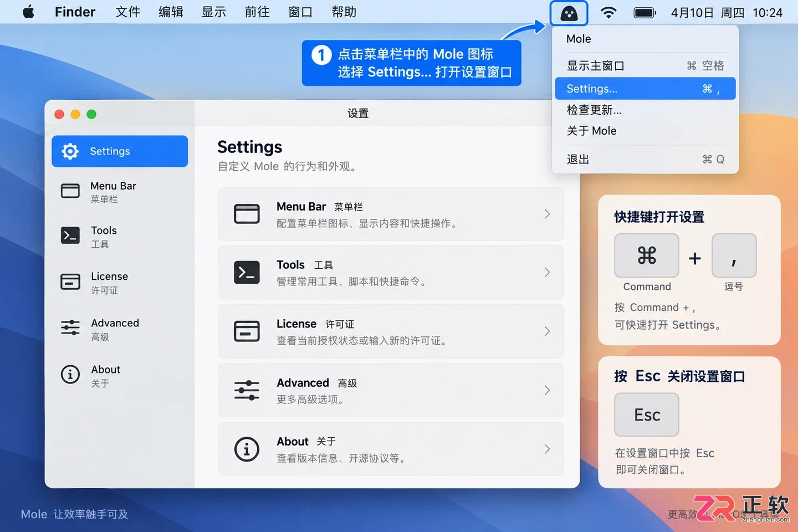Open the 文件 menu
798x532 pixels.
(128, 12)
